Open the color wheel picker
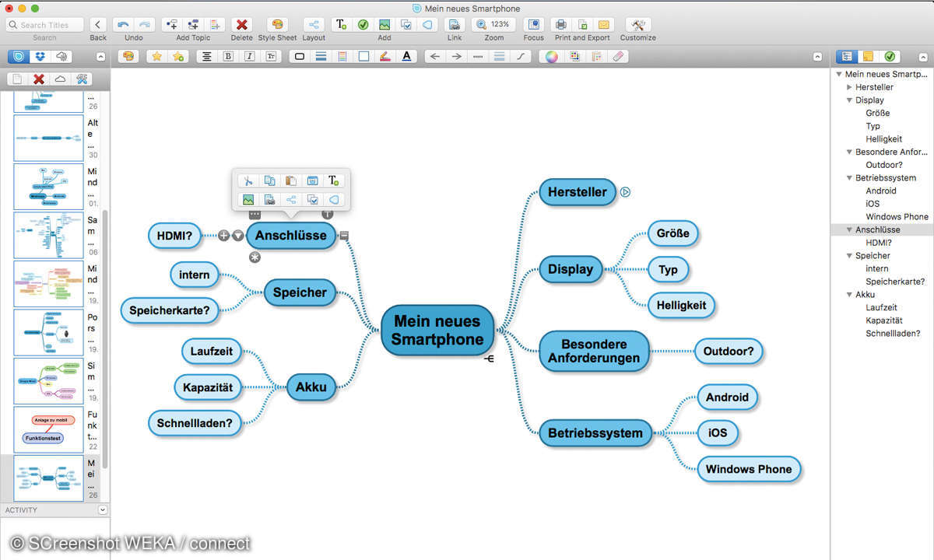 [x=552, y=56]
